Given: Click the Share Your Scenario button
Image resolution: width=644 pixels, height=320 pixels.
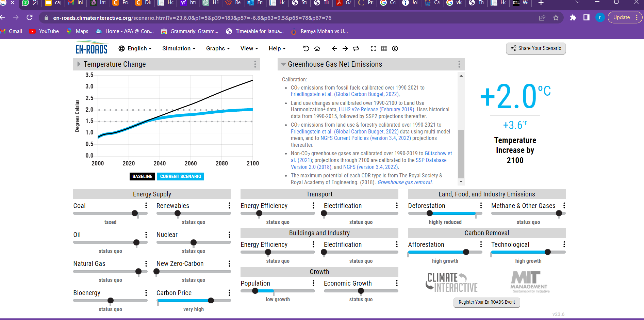Looking at the screenshot, I should tap(536, 48).
